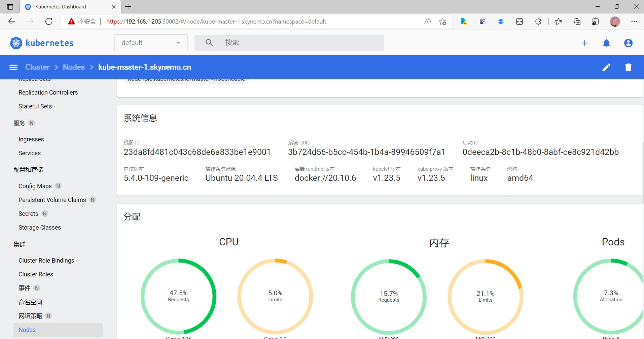The width and height of the screenshot is (644, 339).
Task: Click container runtime docker://20.10.6
Action: 325,178
